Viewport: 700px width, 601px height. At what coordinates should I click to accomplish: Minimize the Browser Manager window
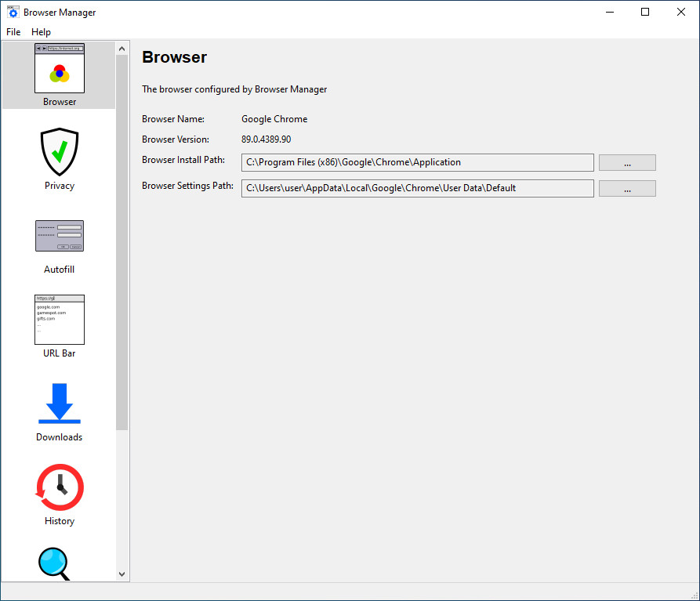point(610,12)
